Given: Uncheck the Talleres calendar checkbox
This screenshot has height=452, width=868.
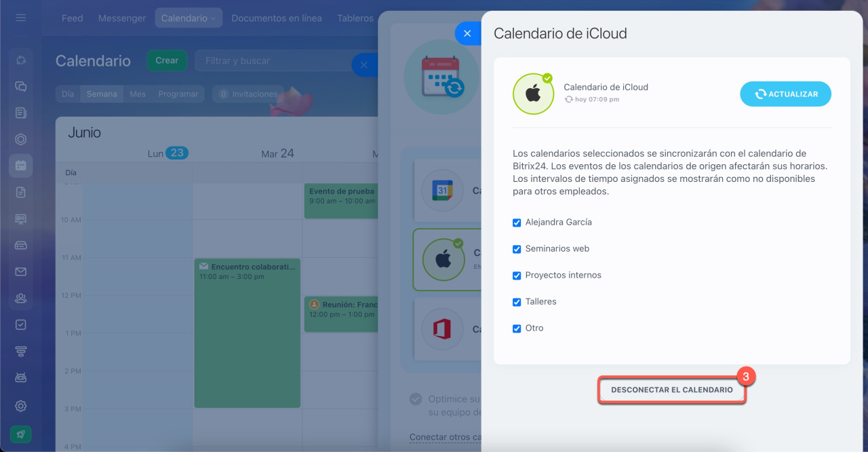Looking at the screenshot, I should pyautogui.click(x=517, y=302).
